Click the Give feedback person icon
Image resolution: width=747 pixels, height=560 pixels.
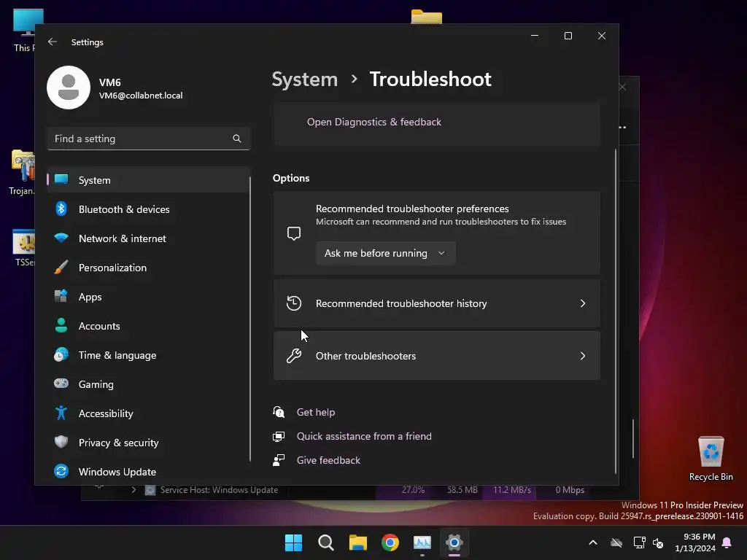[279, 460]
